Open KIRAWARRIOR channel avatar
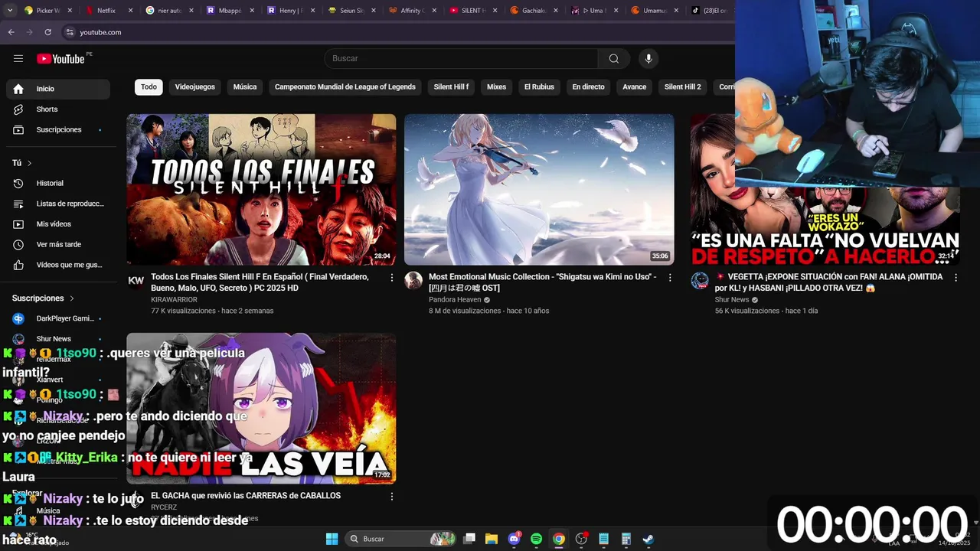Screen dimensions: 980x551 coord(136,281)
